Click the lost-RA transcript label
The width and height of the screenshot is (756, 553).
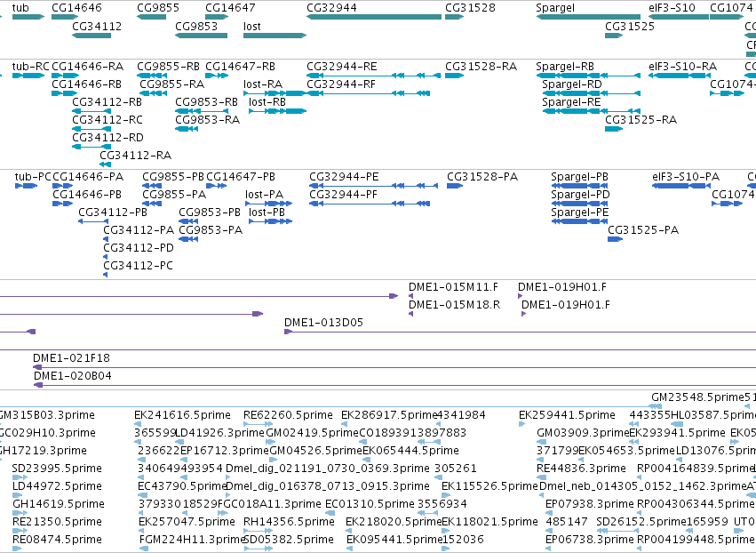263,84
